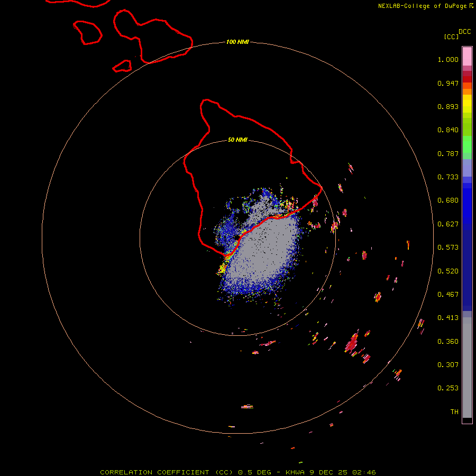The width and height of the screenshot is (476, 476).
Task: Click the 0.360 scale value
Action: [448, 342]
